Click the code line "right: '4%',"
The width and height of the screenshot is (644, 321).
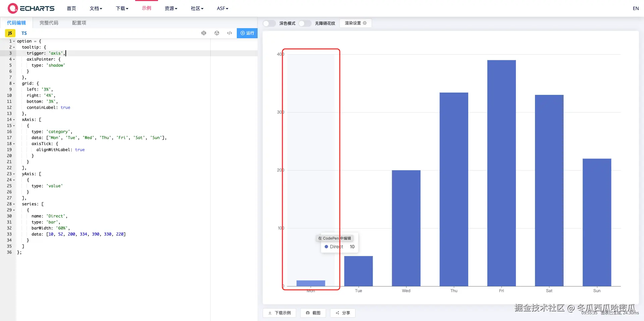click(x=41, y=95)
